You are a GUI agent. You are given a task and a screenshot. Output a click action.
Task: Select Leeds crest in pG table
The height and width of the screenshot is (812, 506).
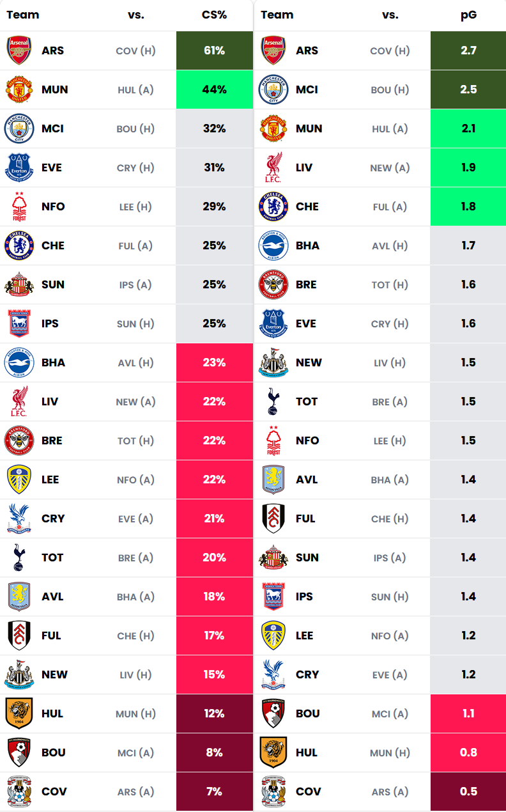click(273, 636)
